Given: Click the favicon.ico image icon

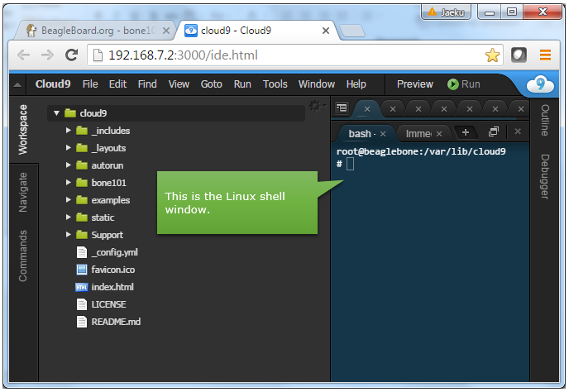Looking at the screenshot, I should 82,270.
